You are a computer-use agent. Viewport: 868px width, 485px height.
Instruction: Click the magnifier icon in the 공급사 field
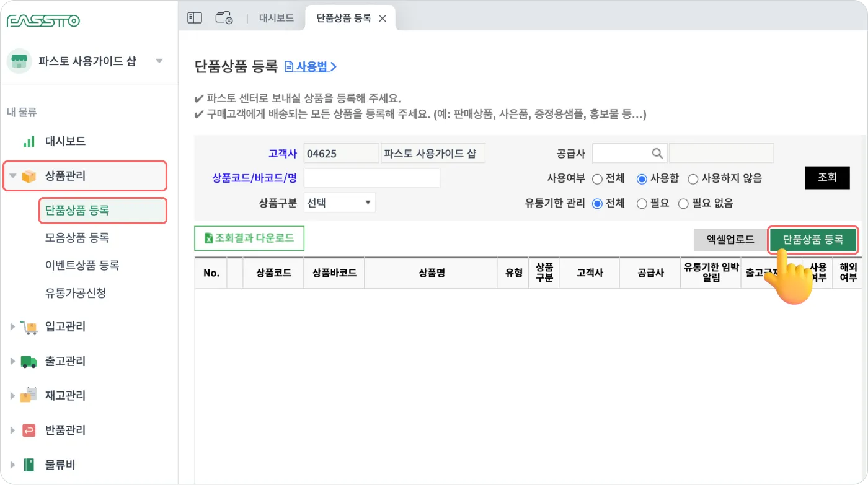[657, 154]
